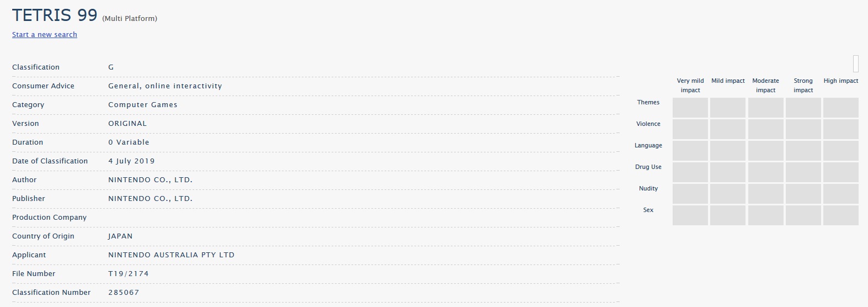Click the TETRIS 99 title heading

tap(55, 15)
